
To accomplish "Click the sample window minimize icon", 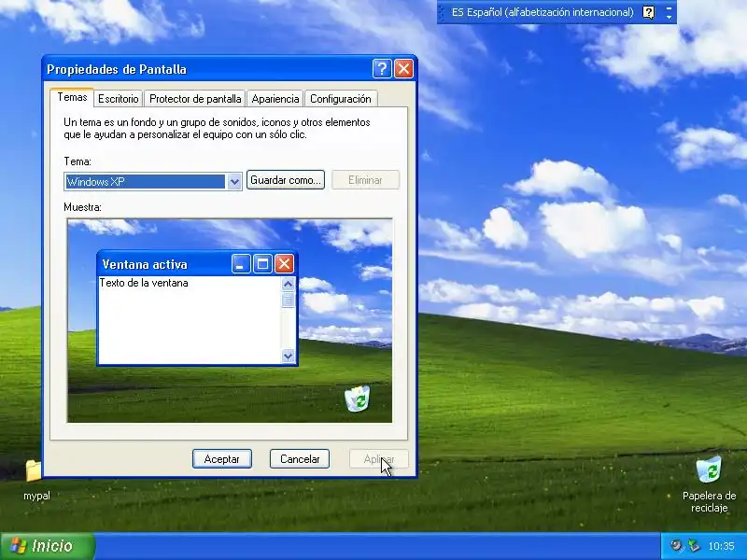I will pyautogui.click(x=241, y=264).
